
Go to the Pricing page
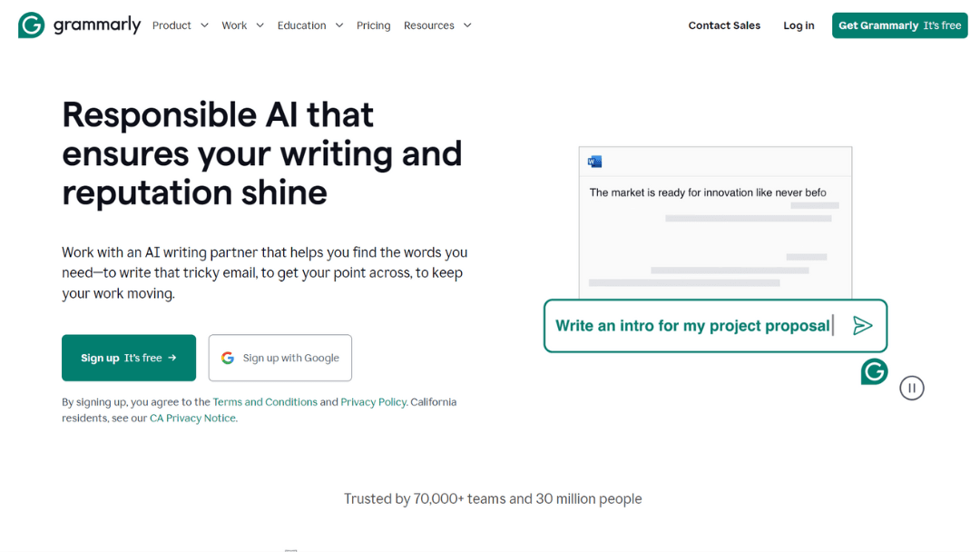[x=373, y=25]
